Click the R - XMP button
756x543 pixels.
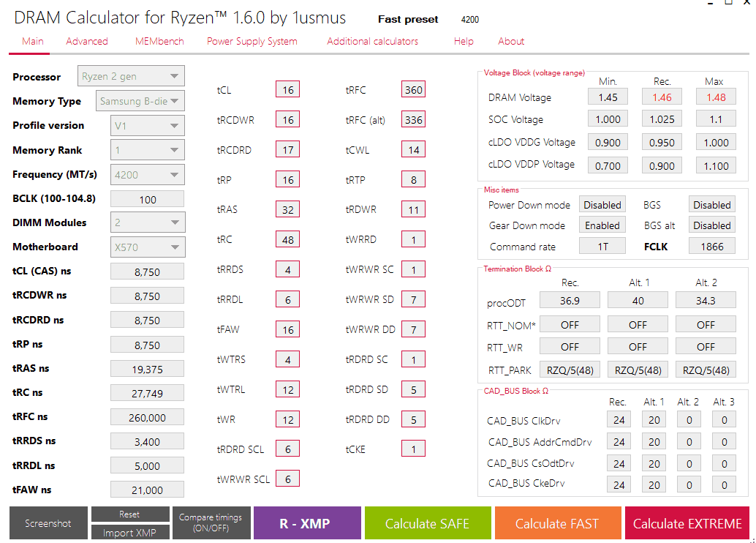[x=306, y=523]
